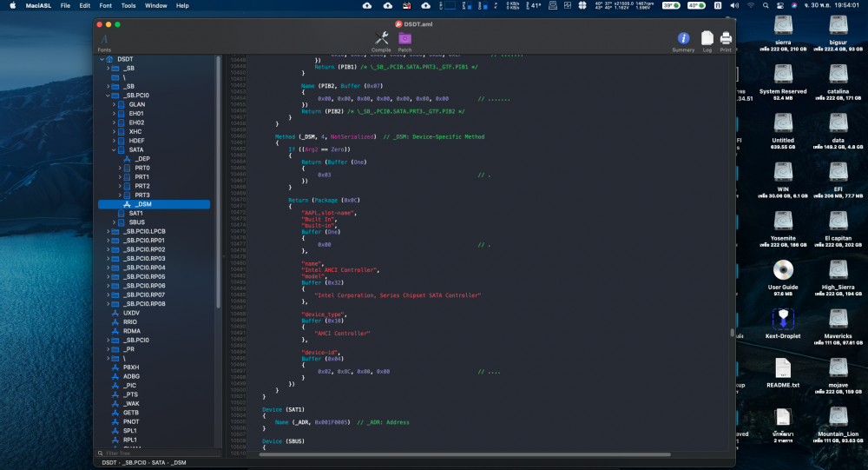Open Spotlight search in the menu bar
Image resolution: width=868 pixels, height=470 pixels.
[766, 5]
